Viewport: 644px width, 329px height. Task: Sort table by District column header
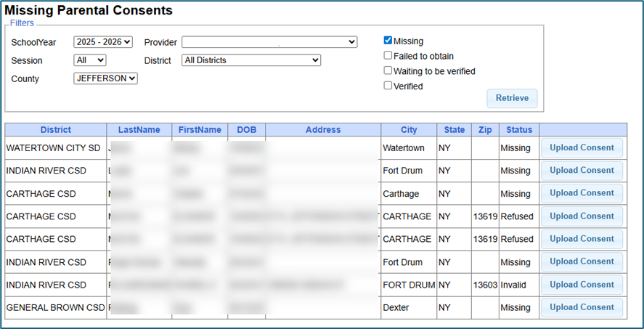56,130
